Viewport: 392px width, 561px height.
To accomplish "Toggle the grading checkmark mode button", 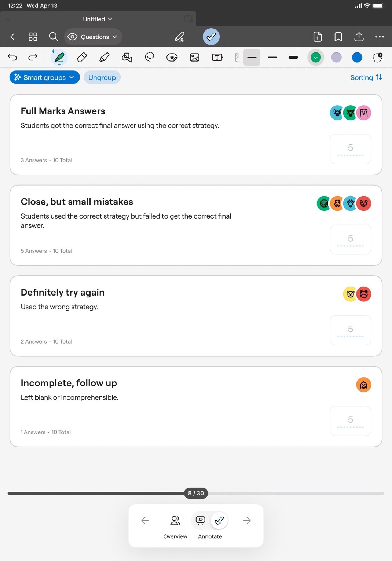I will [211, 37].
